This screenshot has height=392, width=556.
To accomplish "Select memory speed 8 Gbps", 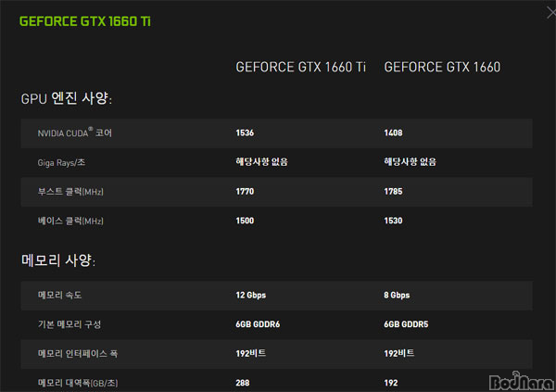I will click(397, 295).
